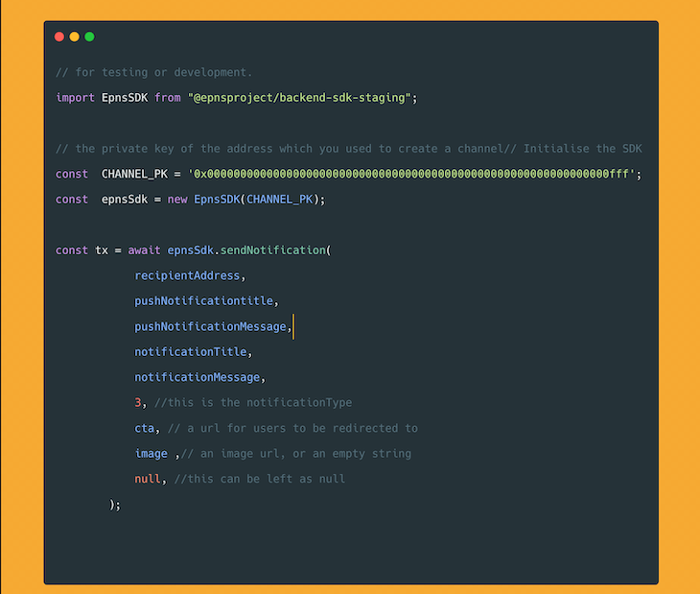700x594 pixels.
Task: Click the comment "//this can be left as null"
Action: point(260,479)
